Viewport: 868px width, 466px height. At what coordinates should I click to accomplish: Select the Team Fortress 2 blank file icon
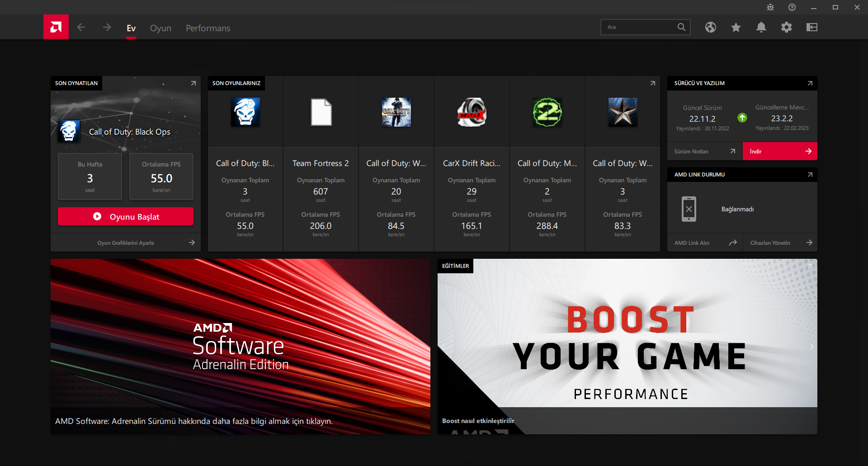[x=321, y=112]
